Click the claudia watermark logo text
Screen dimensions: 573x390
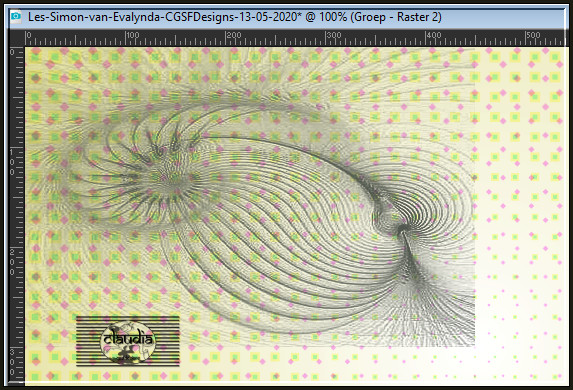tap(128, 339)
